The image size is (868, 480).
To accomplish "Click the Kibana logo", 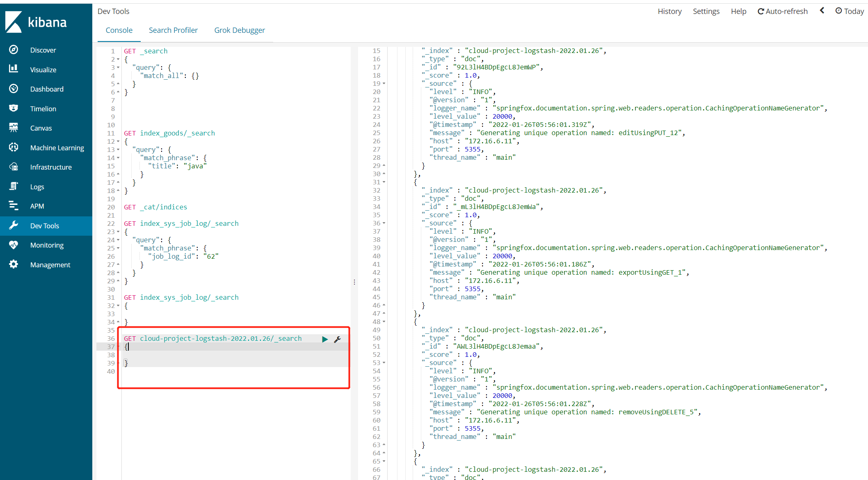I will [x=36, y=22].
